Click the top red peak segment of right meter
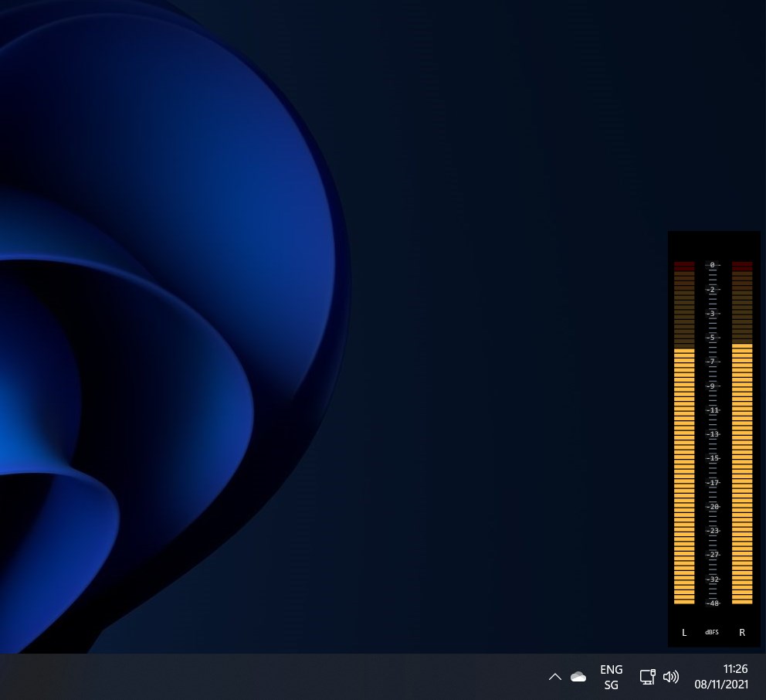Image resolution: width=766 pixels, height=700 pixels. [x=741, y=267]
